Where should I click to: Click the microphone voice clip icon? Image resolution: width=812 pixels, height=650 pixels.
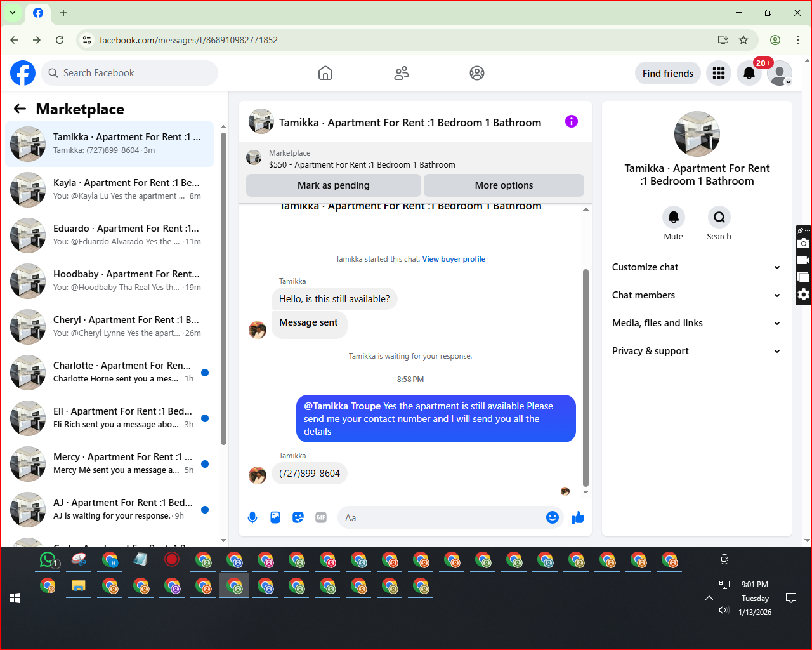[252, 517]
